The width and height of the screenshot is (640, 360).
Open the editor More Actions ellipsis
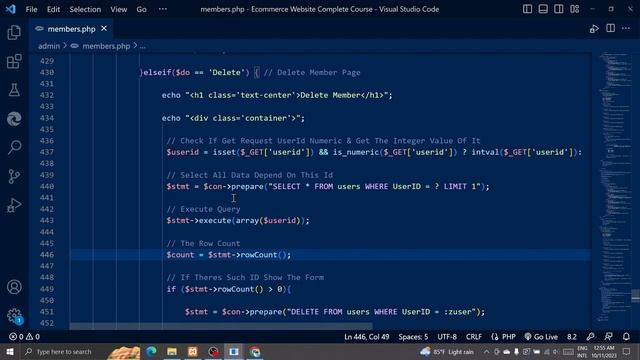pyautogui.click(x=626, y=28)
